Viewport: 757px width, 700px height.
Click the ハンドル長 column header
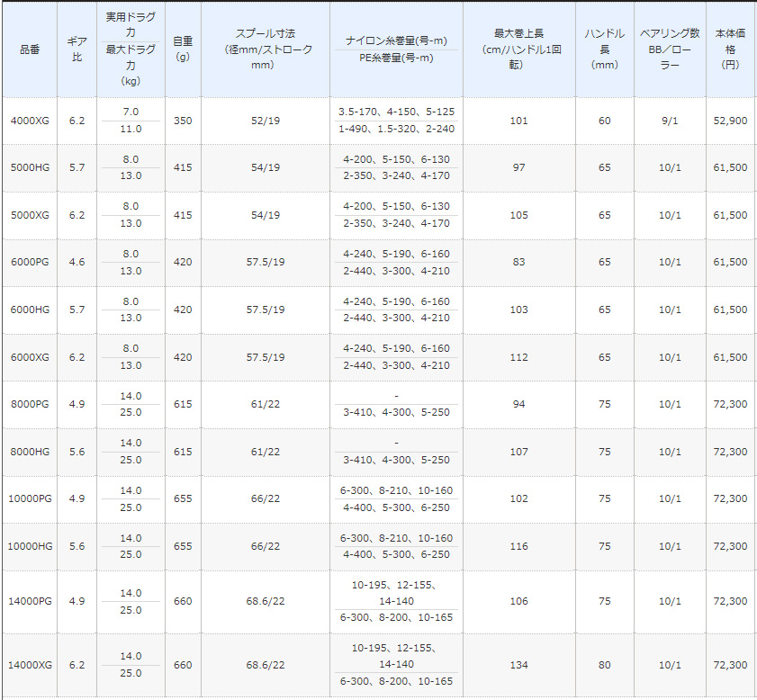click(605, 49)
